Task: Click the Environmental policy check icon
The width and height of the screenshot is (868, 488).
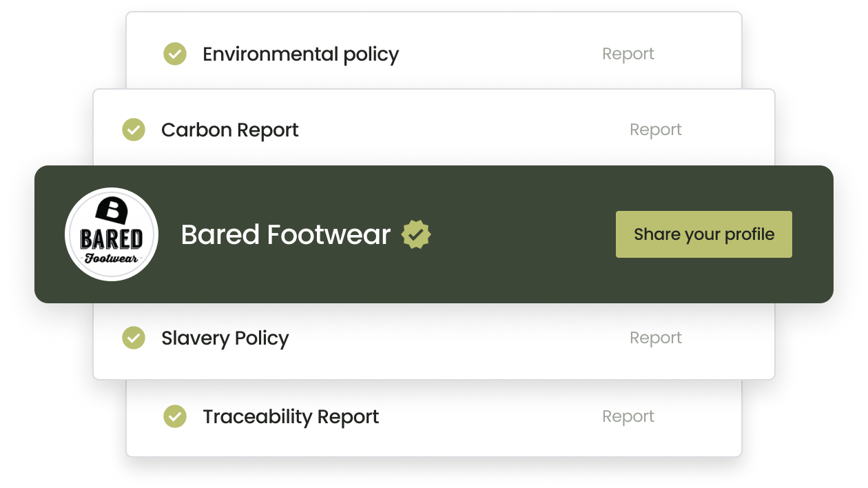Action: pyautogui.click(x=175, y=54)
